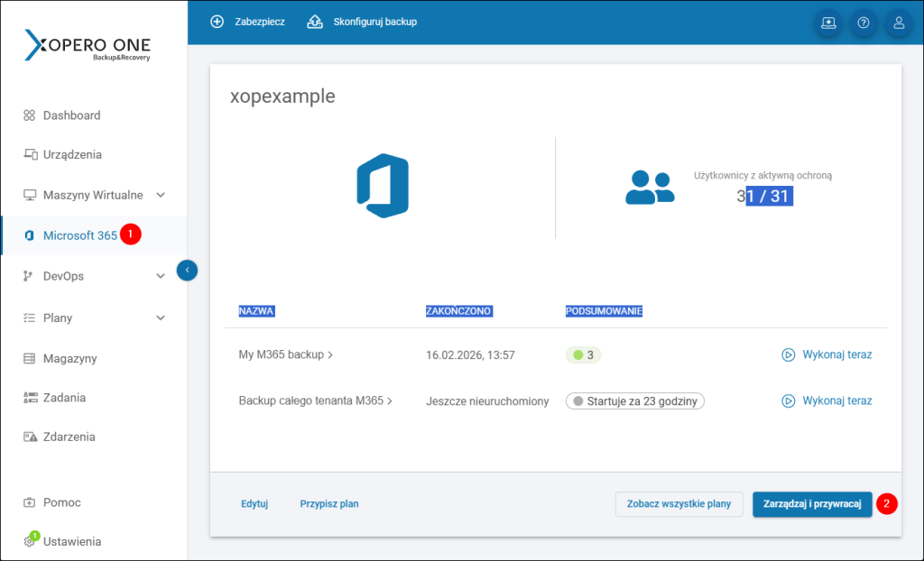The image size is (924, 561).
Task: Click the Microsoft 365 logo in panel
Action: (383, 186)
